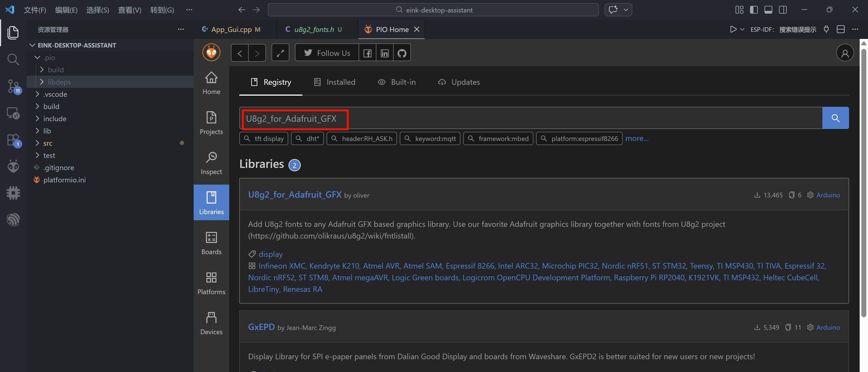Viewport: 868px width, 372px height.
Task: Toggle the bottom panel layout button
Action: [x=768, y=10]
